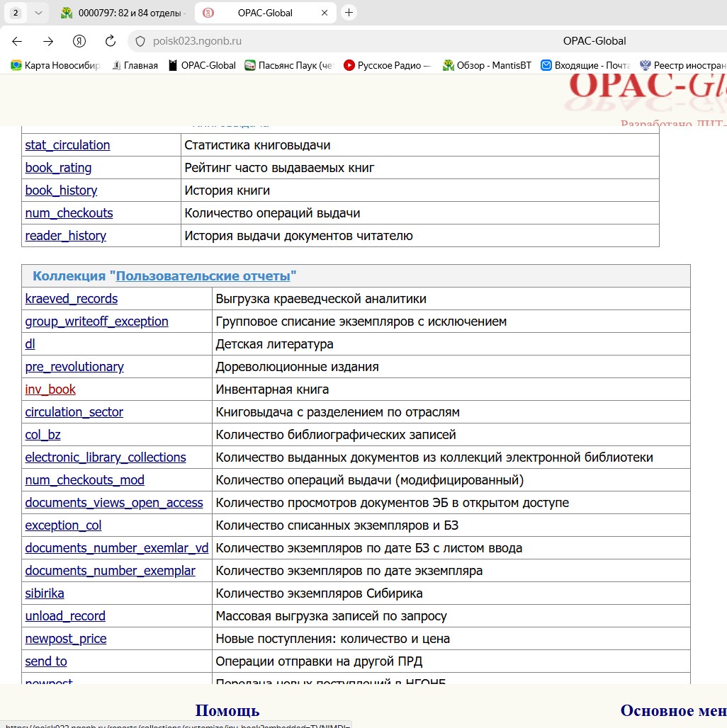Go forward with the browser forward arrow
The height and width of the screenshot is (728, 727).
48,41
